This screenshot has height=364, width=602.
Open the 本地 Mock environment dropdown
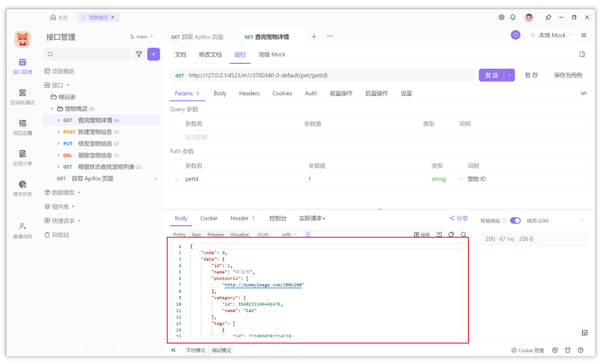coord(550,35)
